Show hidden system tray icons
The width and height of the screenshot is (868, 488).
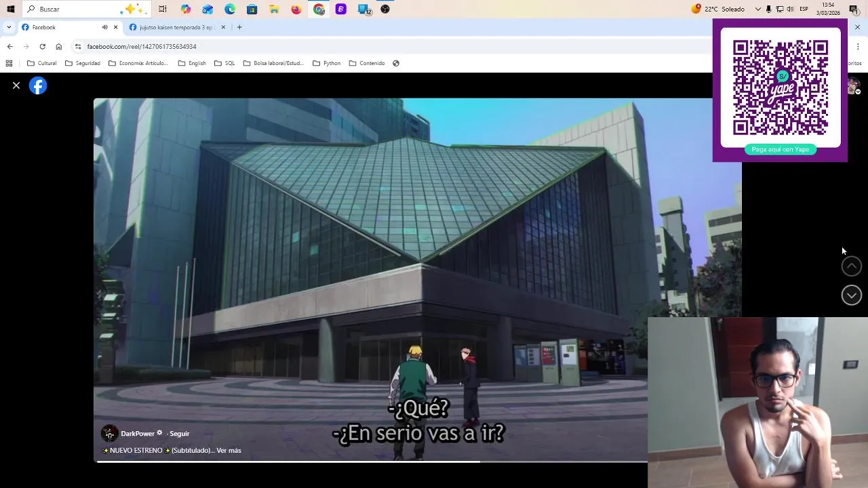[x=757, y=9]
